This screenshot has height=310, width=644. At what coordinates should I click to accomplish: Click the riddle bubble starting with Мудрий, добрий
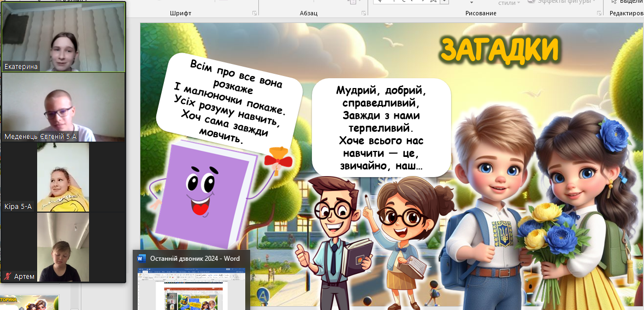(381, 127)
